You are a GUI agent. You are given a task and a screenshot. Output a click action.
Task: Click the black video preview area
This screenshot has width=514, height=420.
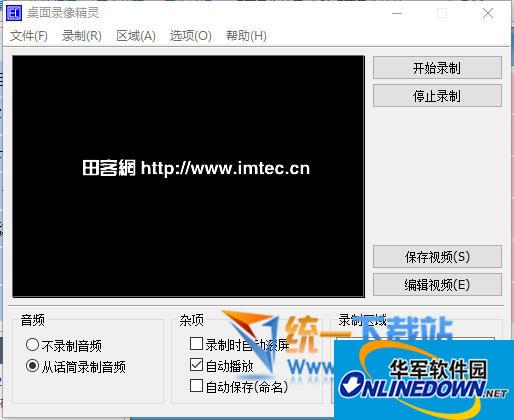(188, 176)
